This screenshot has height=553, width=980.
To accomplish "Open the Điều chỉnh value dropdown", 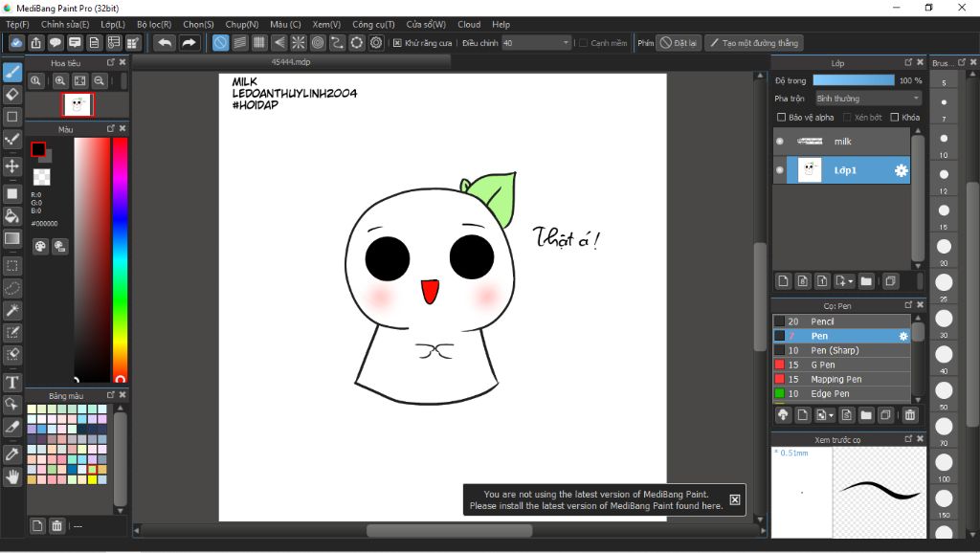I will click(567, 43).
